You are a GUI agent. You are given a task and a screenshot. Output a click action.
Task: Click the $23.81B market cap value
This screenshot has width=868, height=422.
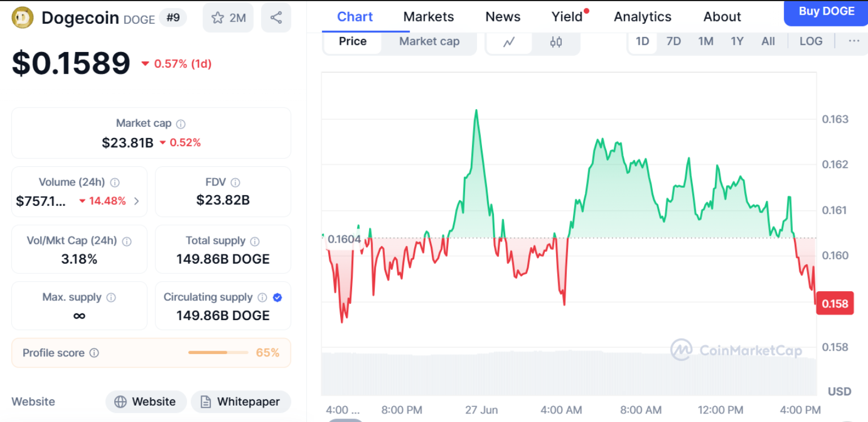coord(128,143)
